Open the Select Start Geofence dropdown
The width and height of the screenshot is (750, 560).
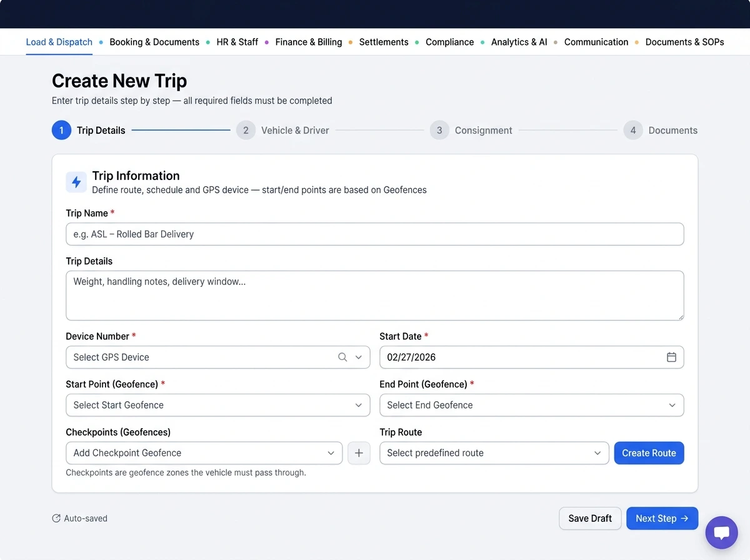(218, 405)
